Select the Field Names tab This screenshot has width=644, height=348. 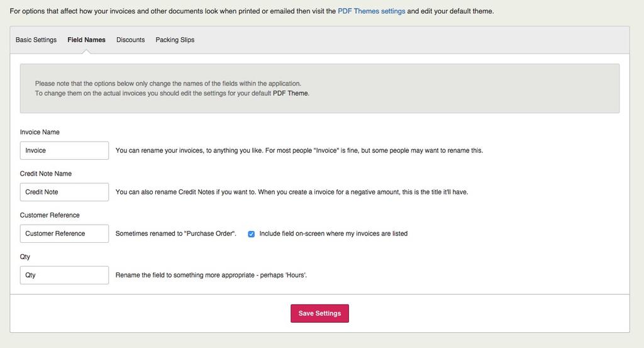click(86, 40)
